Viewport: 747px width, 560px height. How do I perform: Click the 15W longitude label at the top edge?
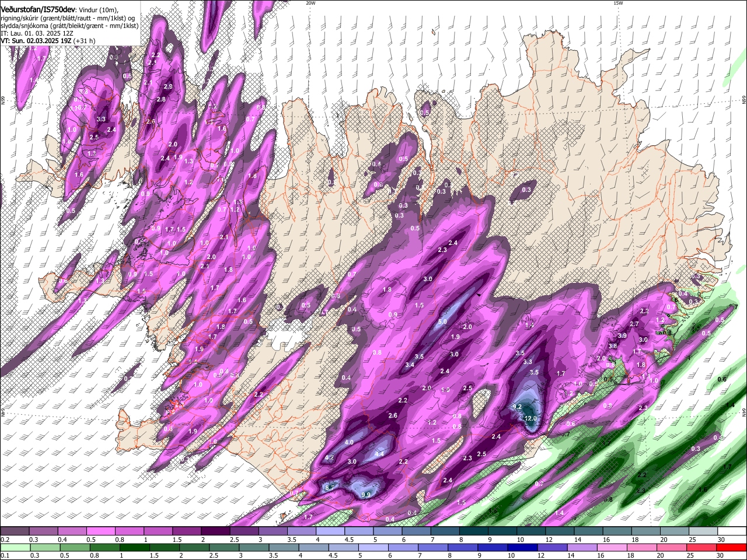click(618, 3)
